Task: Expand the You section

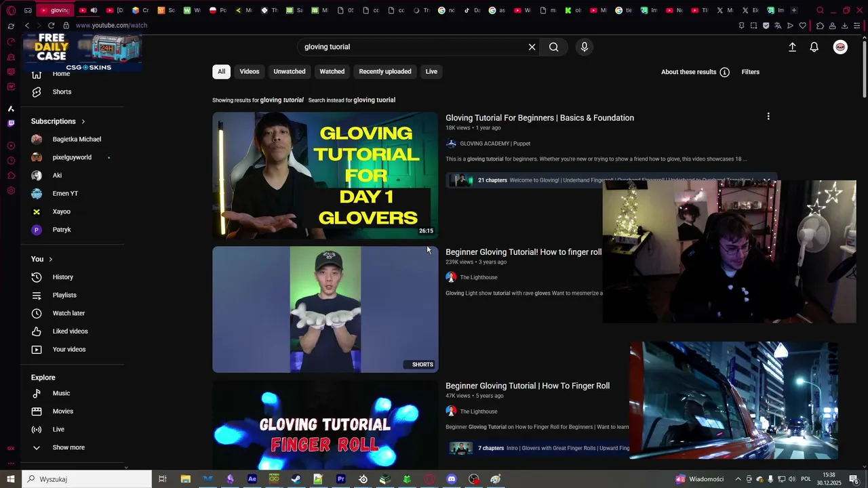Action: 42,259
